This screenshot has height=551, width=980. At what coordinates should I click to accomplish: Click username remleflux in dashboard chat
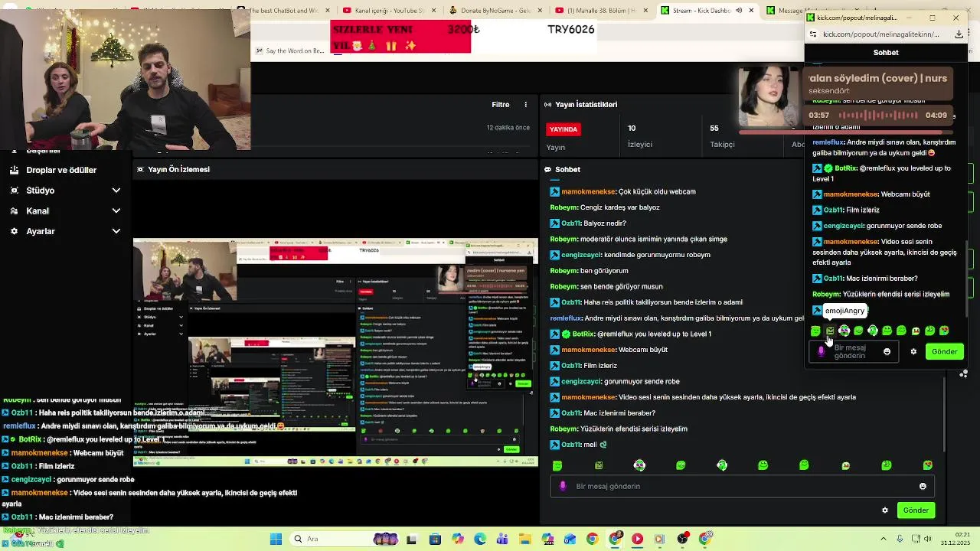[x=566, y=318]
